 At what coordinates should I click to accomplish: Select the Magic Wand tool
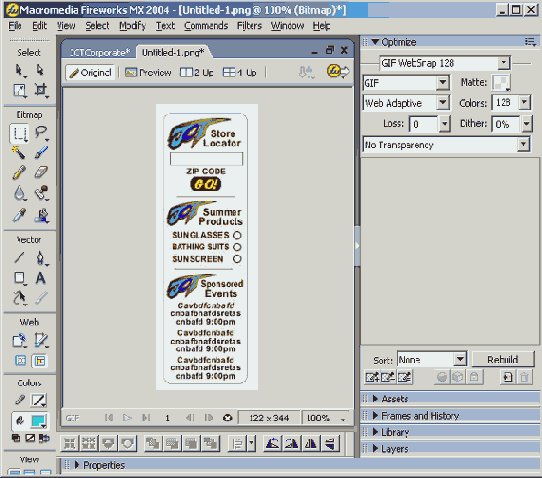(19, 152)
